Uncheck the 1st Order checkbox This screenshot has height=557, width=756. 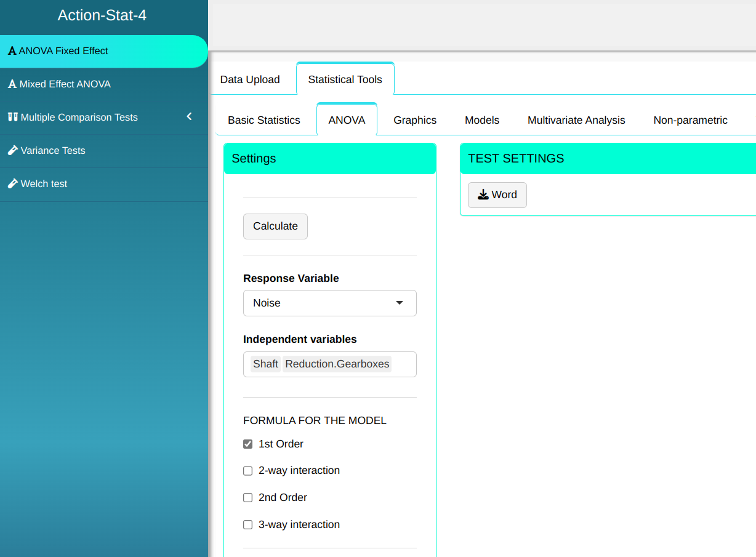click(248, 444)
